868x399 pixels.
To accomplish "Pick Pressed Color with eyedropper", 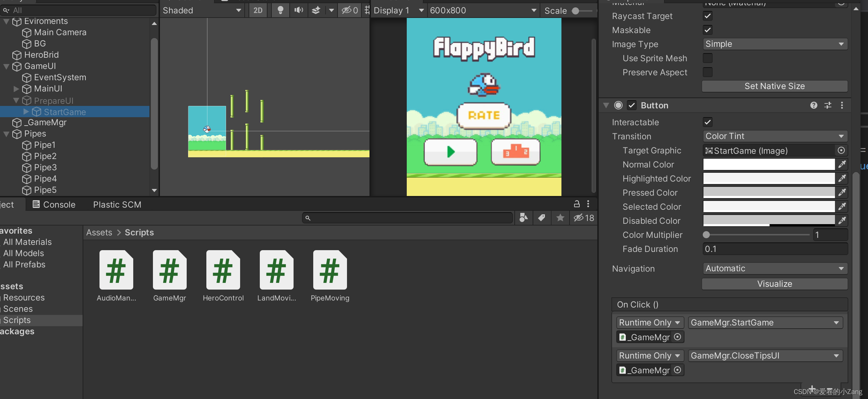I will 842,192.
